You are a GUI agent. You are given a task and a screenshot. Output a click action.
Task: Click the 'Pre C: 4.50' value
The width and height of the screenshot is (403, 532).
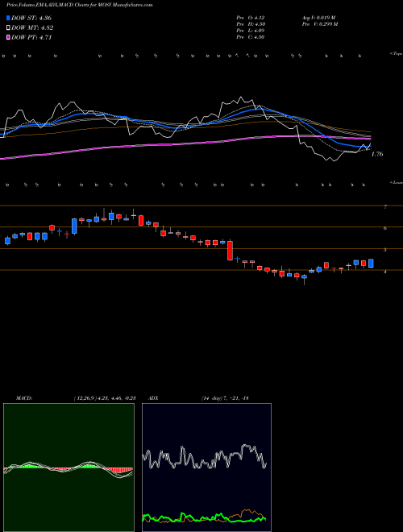point(251,37)
